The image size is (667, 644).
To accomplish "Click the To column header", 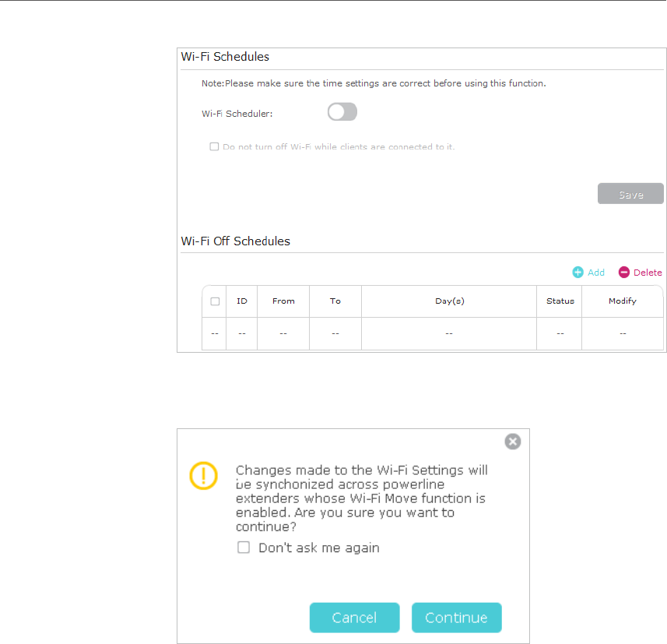I will pyautogui.click(x=335, y=301).
